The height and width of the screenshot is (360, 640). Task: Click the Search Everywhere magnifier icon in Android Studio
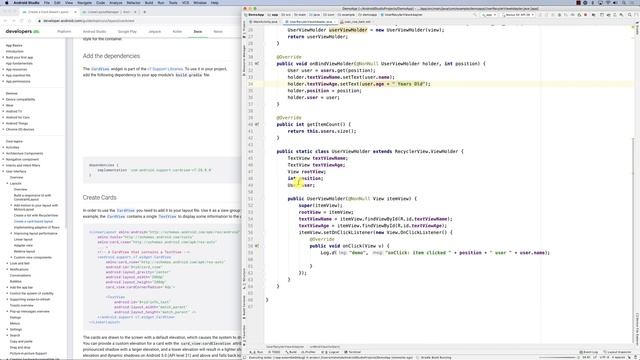point(629,15)
